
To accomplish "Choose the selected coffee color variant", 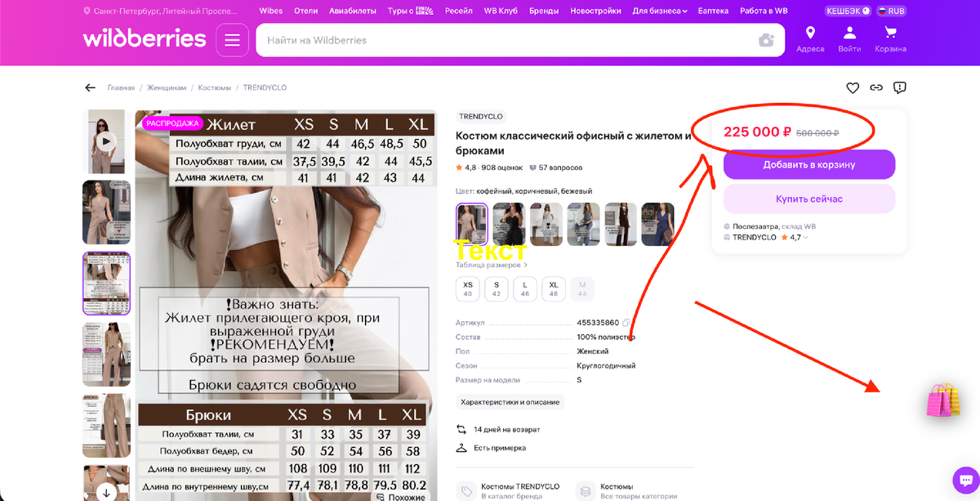I will [x=472, y=224].
